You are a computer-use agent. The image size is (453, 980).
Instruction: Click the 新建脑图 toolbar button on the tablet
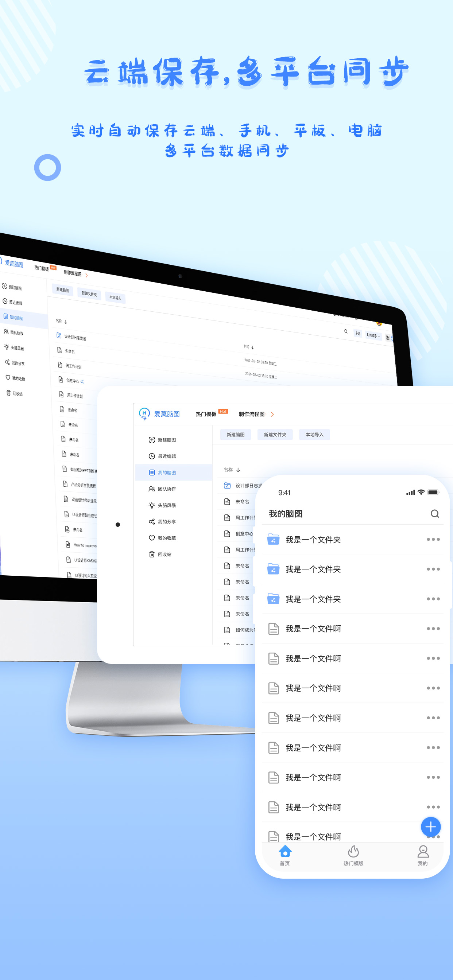(x=236, y=435)
